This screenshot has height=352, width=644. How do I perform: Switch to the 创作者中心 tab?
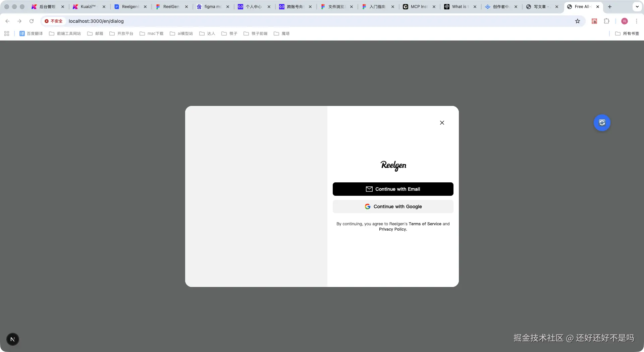pos(501,7)
